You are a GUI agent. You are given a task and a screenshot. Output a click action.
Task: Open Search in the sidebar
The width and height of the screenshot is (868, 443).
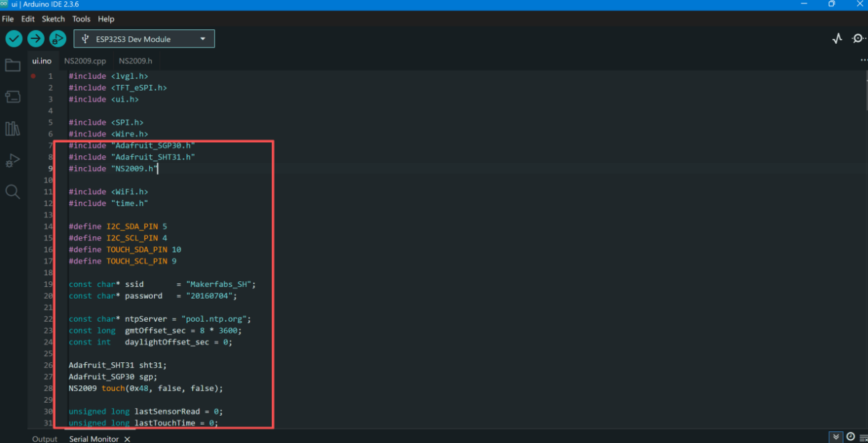13,192
